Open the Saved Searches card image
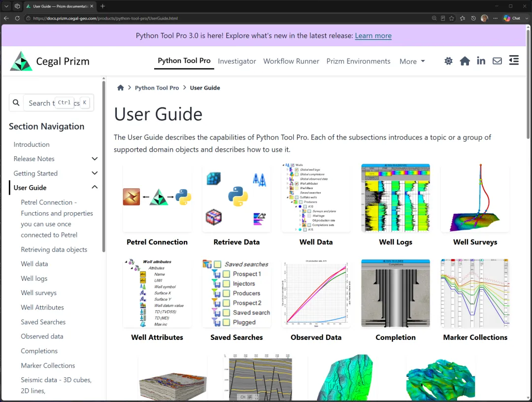 (x=236, y=293)
